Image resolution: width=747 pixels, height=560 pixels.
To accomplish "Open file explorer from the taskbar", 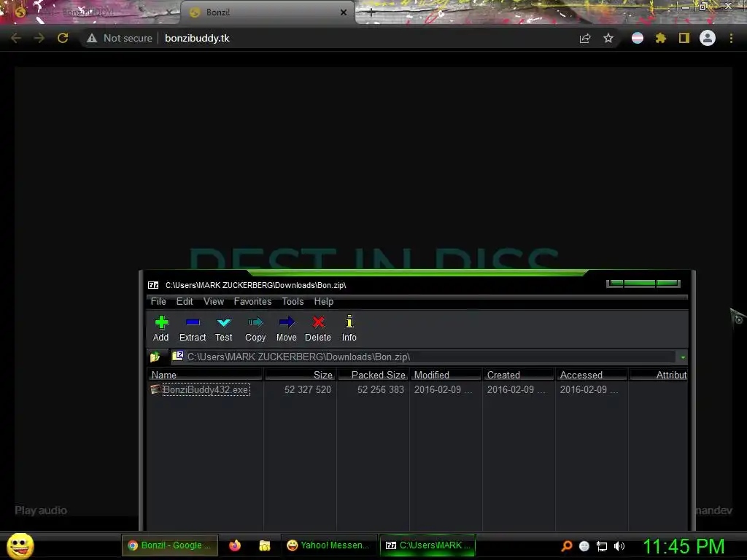I will (264, 545).
